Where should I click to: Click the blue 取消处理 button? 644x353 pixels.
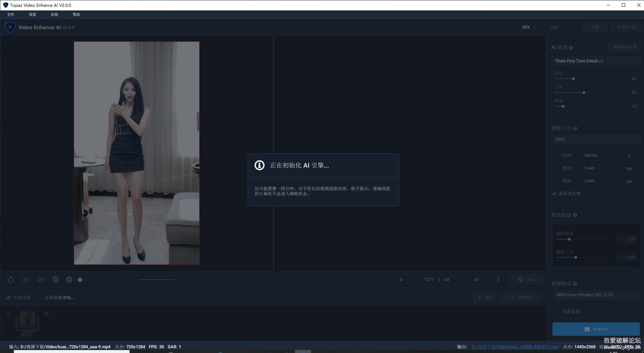coord(596,329)
